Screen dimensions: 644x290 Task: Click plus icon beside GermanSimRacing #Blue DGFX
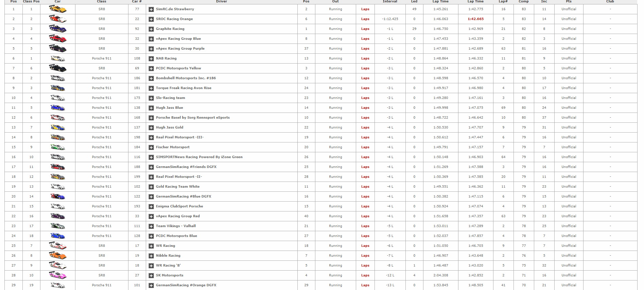[151, 197]
